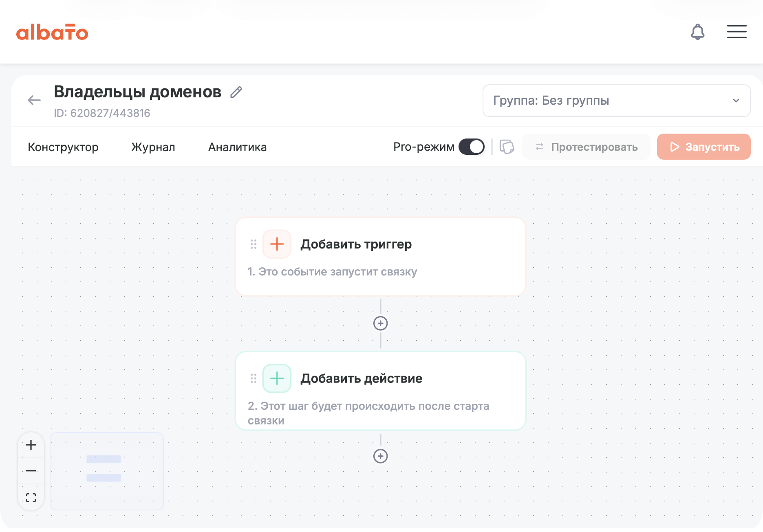Screen dimensions: 763x532
Task: Click the text Это событие запустит связку
Action: 338,272
